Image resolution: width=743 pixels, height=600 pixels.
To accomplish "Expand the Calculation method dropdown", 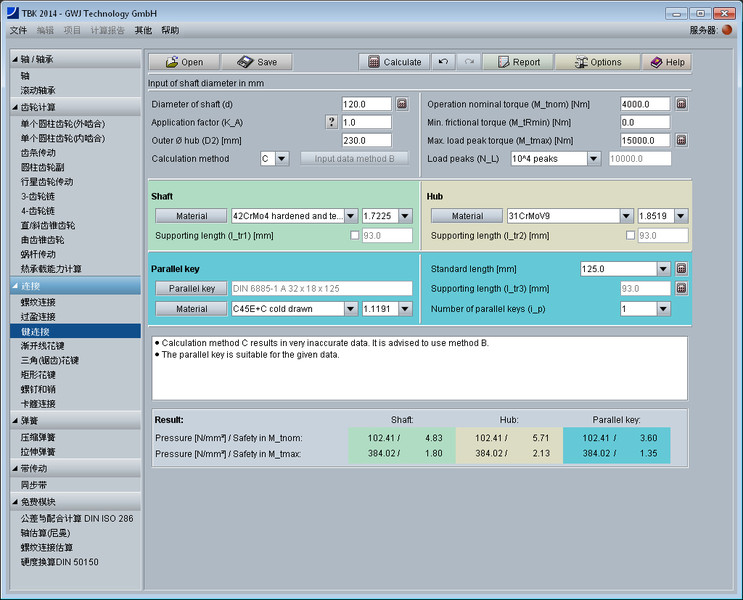I will 281,158.
